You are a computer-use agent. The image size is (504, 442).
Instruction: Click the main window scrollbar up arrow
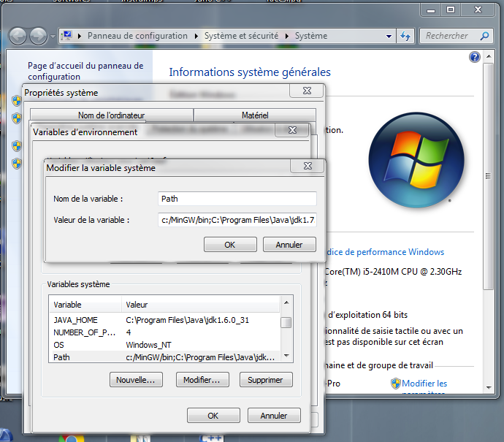(x=489, y=56)
